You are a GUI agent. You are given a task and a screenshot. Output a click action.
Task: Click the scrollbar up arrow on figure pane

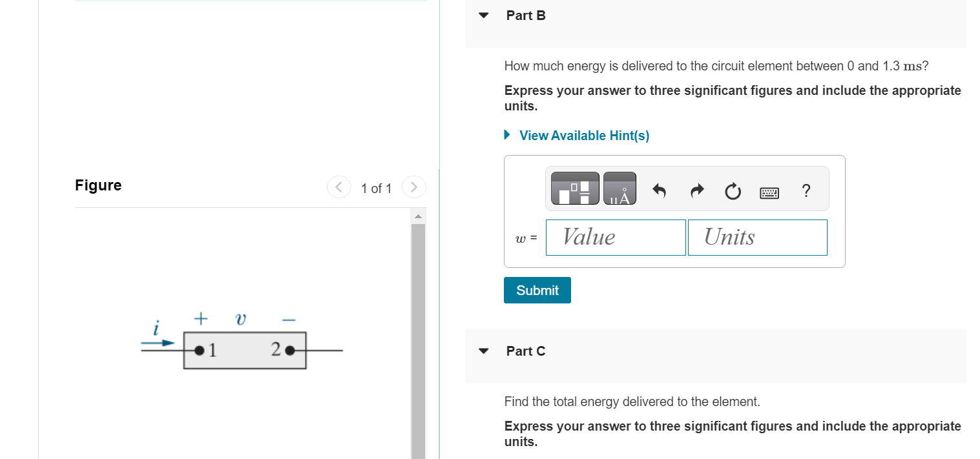(x=419, y=215)
